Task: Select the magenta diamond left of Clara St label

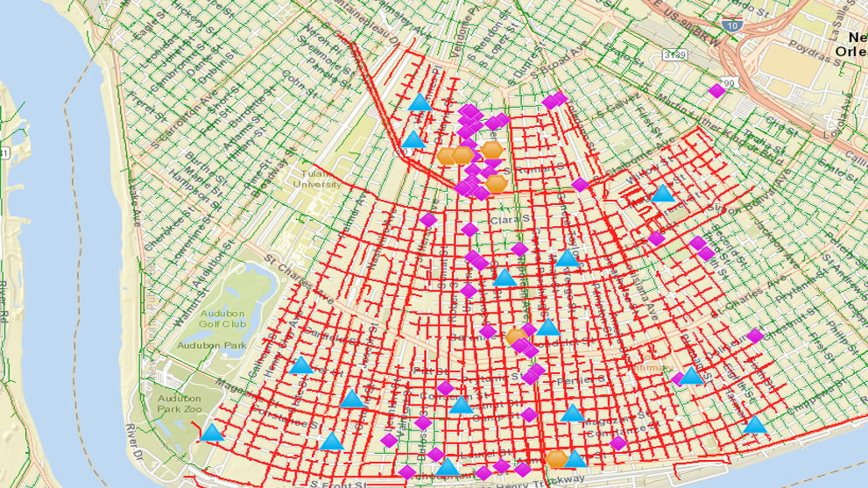Action: [x=428, y=220]
